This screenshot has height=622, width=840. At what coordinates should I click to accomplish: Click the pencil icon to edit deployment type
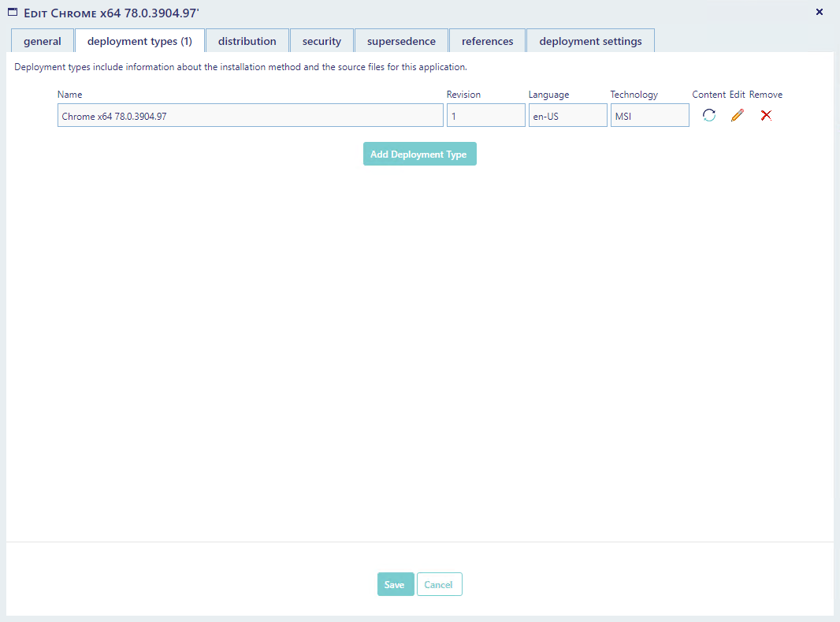point(738,115)
